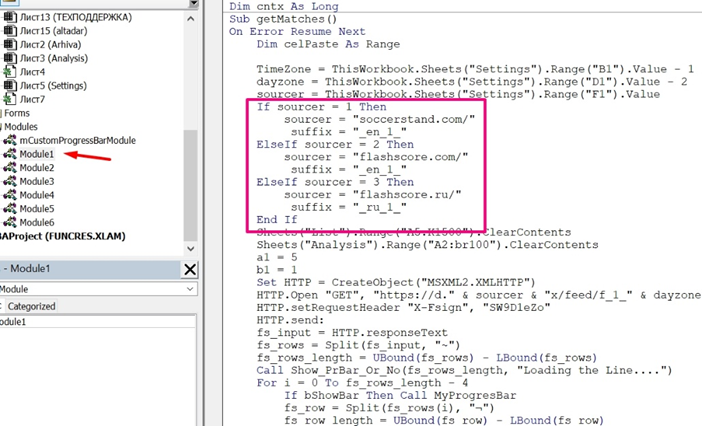Image resolution: width=702 pixels, height=426 pixels.
Task: Close the Properties - Module1 panel
Action: point(190,269)
